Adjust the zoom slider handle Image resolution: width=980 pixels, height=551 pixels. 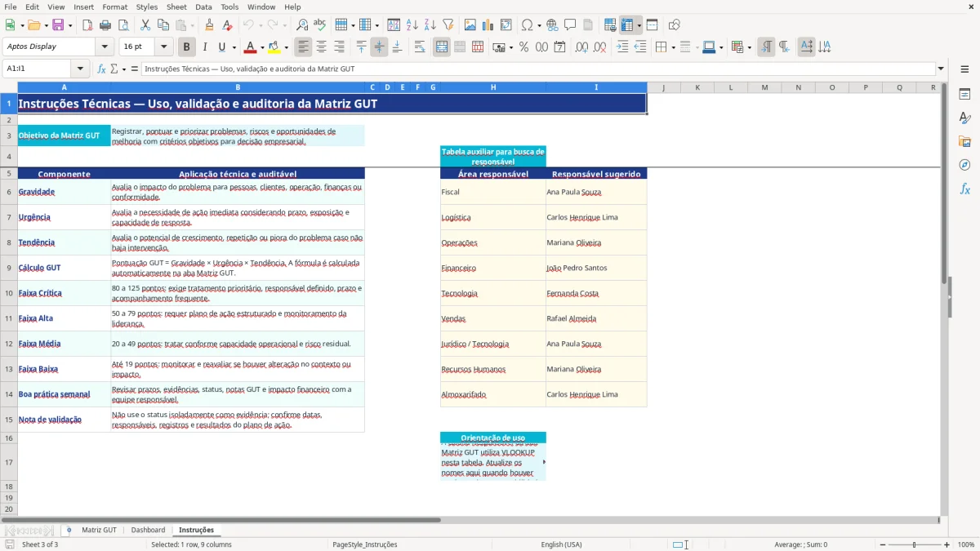(914, 544)
